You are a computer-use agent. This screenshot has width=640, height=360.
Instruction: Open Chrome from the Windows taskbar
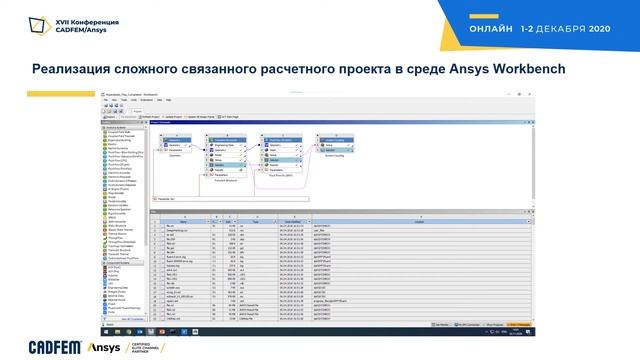point(129,332)
